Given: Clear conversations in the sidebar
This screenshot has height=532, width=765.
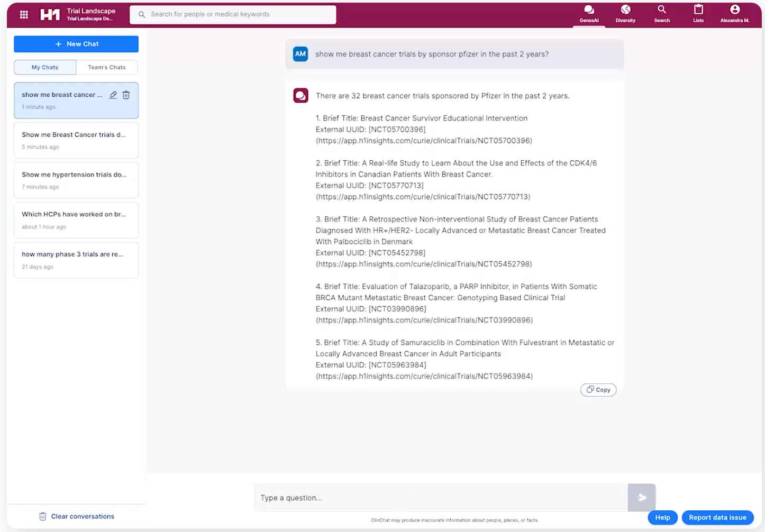Looking at the screenshot, I should click(76, 517).
